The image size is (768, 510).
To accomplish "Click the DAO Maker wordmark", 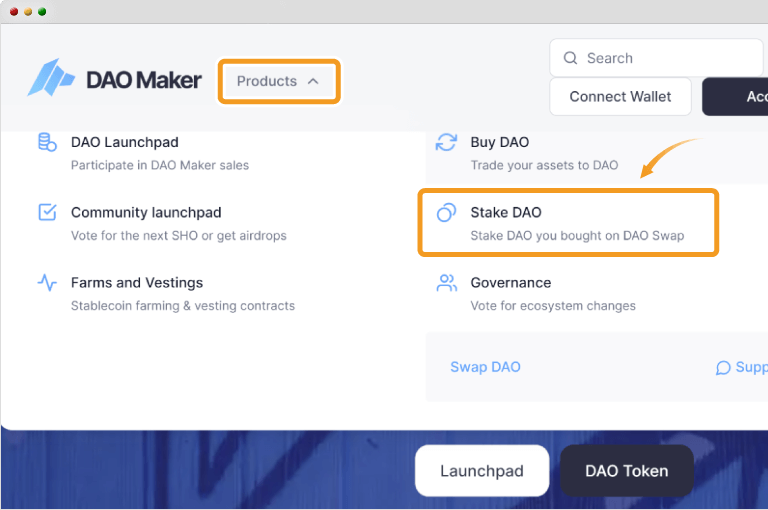I will pyautogui.click(x=144, y=80).
